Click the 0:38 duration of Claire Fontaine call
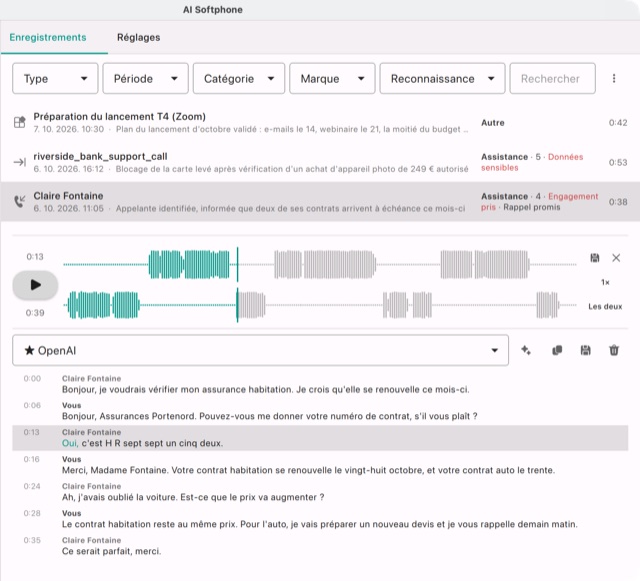Image resolution: width=640 pixels, height=581 pixels. pyautogui.click(x=618, y=202)
